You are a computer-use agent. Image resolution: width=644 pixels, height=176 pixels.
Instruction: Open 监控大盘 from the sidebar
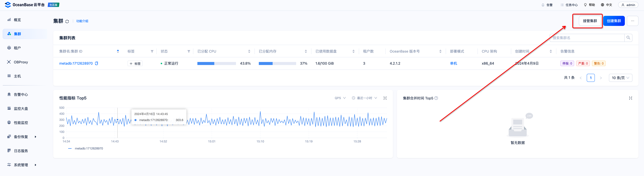pyautogui.click(x=21, y=109)
